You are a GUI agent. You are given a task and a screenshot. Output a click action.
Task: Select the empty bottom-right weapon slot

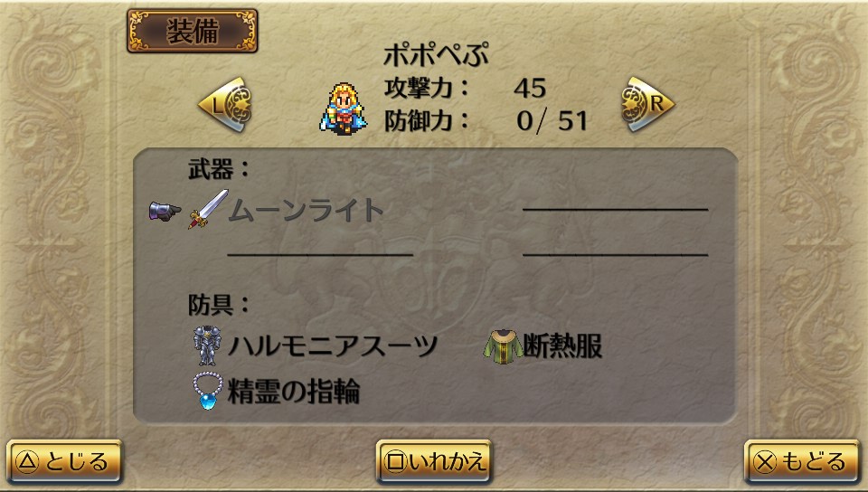pos(615,254)
